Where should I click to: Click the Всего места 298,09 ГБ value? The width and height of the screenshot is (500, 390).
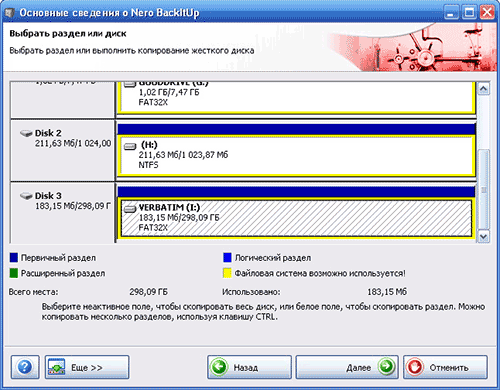[149, 292]
